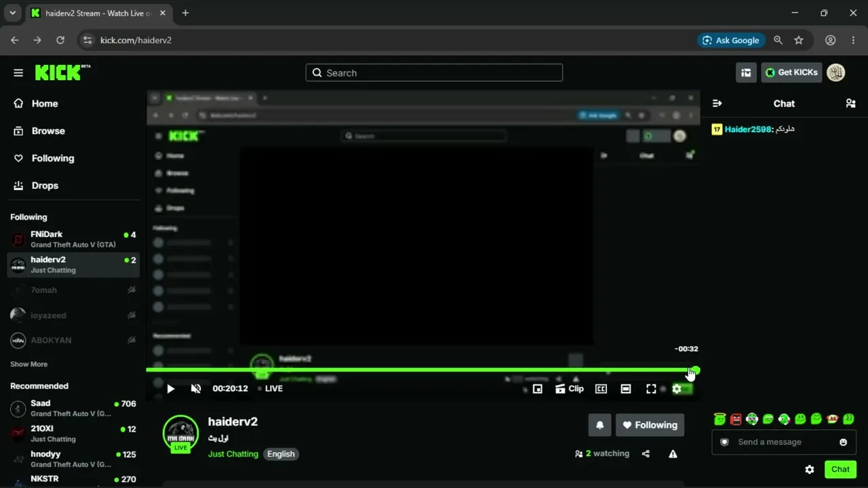Bookmark this page with the star icon
The image size is (868, 488).
(799, 40)
